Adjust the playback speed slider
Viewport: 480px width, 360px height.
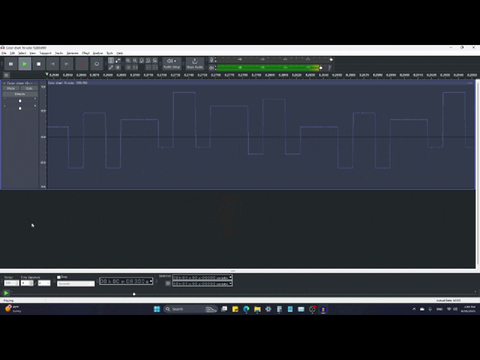[134, 294]
